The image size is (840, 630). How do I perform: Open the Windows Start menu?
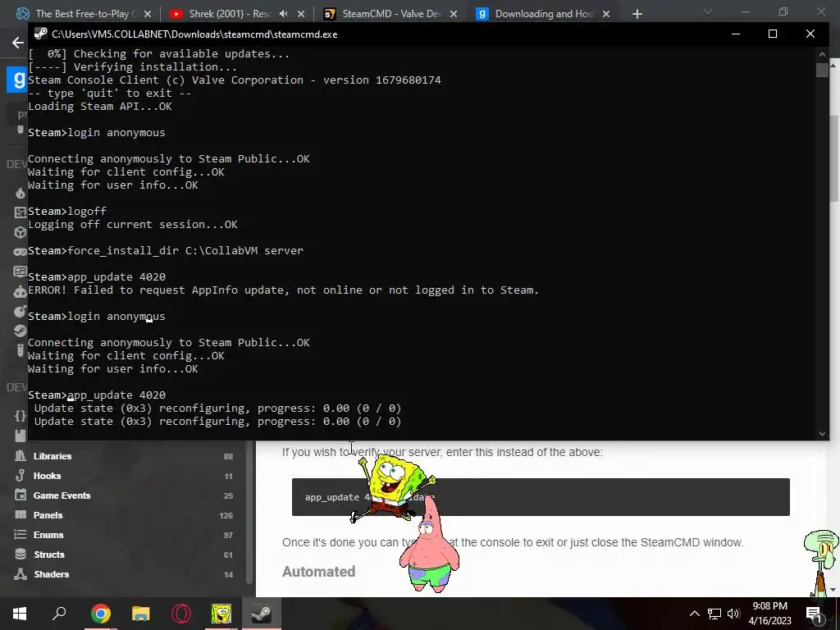pos(20,614)
